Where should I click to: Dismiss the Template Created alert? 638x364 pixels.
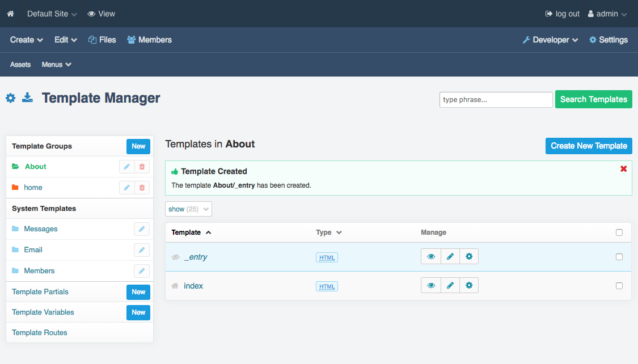[x=623, y=169]
